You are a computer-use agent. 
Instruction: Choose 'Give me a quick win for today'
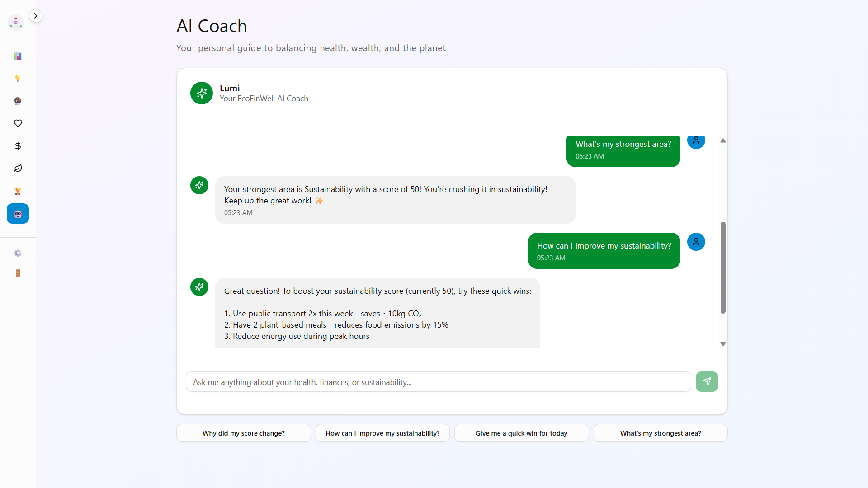[521, 433]
